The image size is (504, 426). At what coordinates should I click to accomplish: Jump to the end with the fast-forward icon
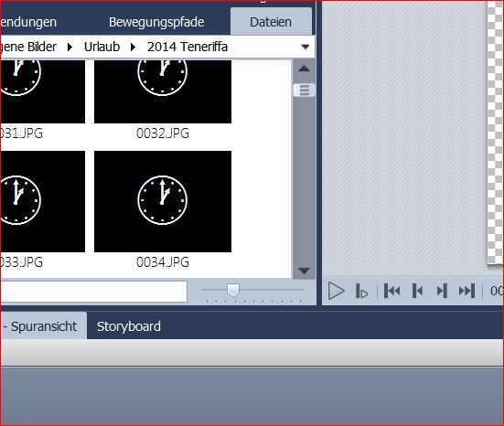coord(466,291)
